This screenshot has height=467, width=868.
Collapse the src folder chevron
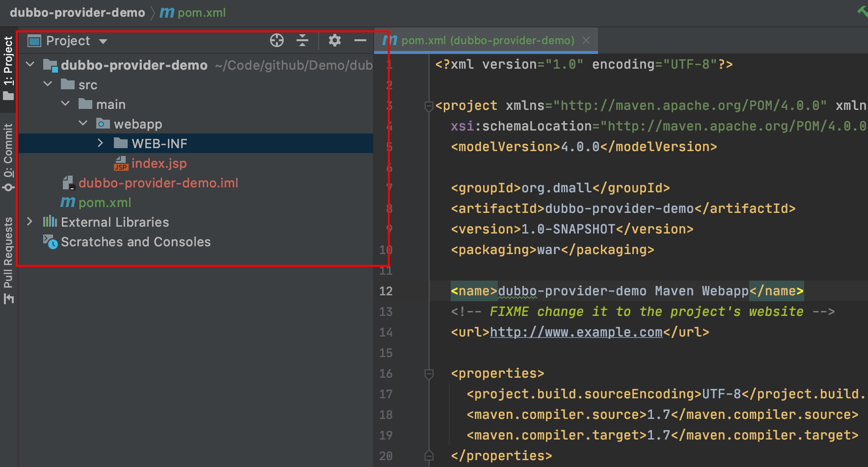click(48, 84)
